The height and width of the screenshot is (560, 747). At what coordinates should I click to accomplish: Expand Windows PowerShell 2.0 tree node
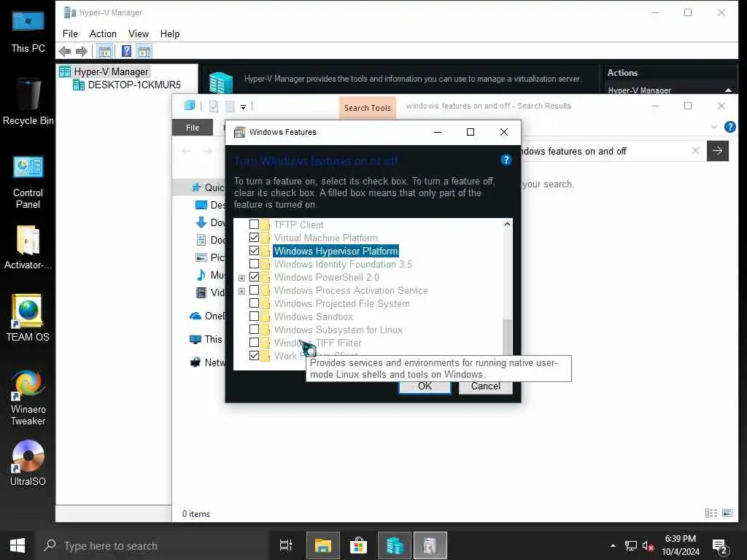tap(241, 278)
